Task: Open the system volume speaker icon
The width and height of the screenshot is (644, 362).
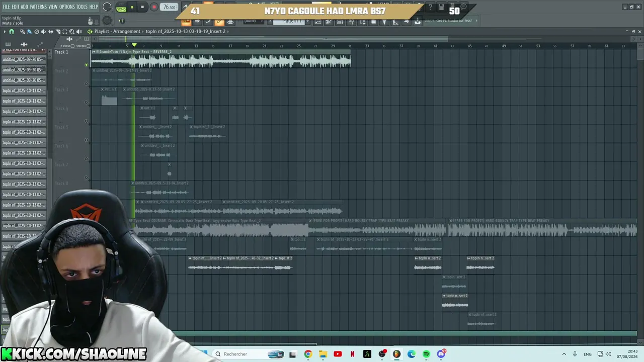Action: [x=608, y=354]
